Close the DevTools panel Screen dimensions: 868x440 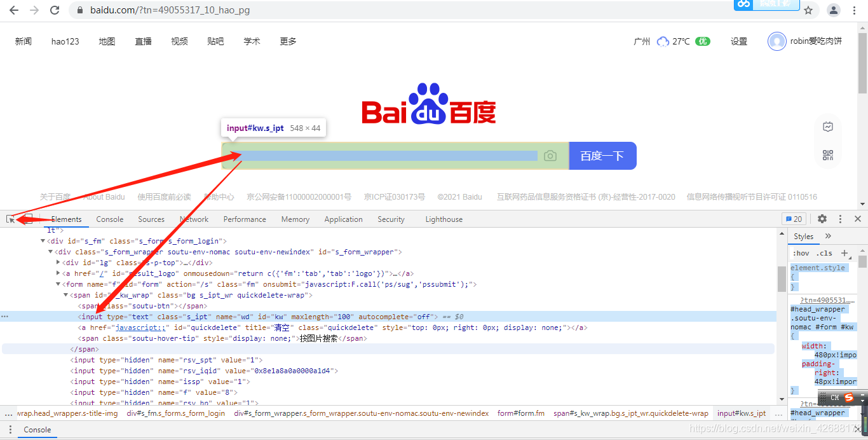[x=858, y=219]
